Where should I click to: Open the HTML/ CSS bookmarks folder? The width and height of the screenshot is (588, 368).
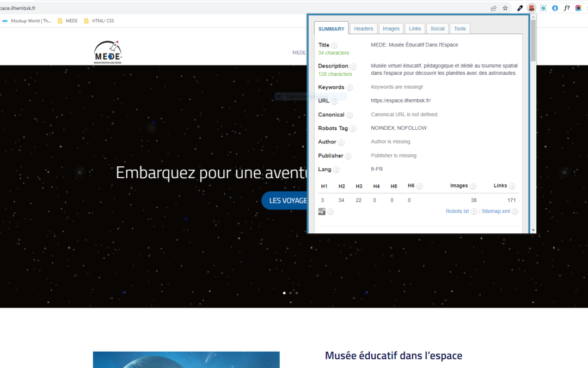(x=99, y=21)
